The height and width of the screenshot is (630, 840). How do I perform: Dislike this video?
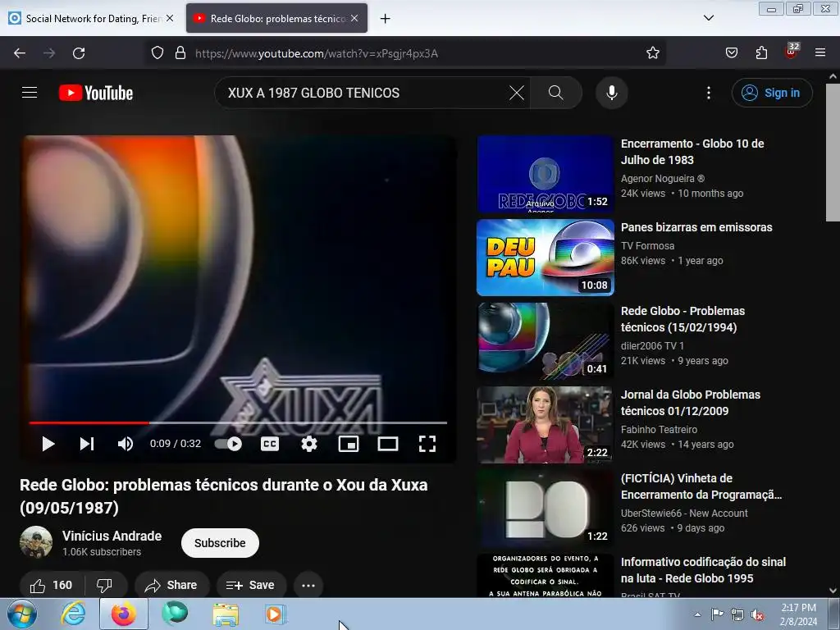[x=104, y=585]
